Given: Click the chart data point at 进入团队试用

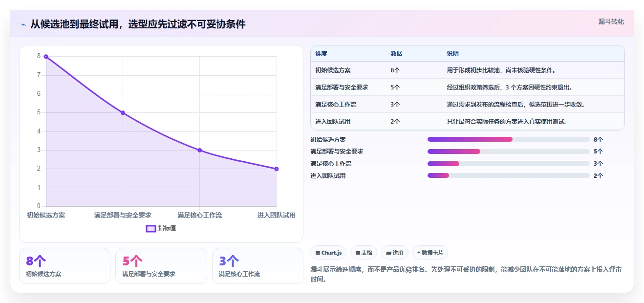Looking at the screenshot, I should (x=277, y=169).
